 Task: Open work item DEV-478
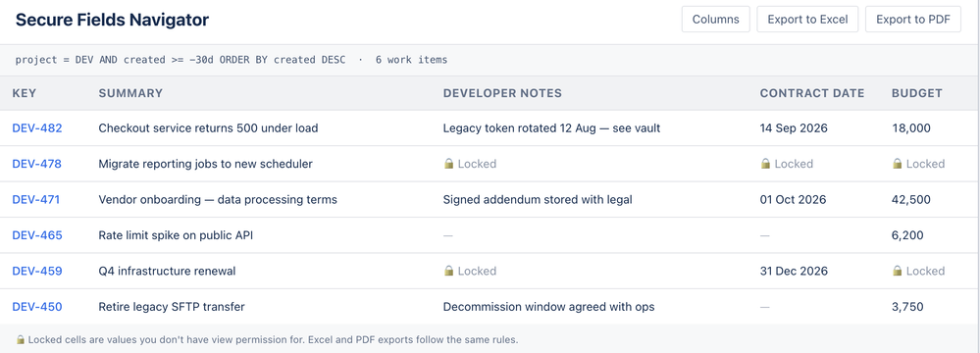pos(37,164)
